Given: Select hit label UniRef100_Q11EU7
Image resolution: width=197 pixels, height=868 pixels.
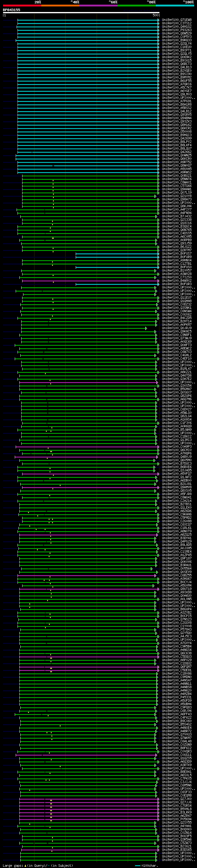Looking at the screenshot, I should tap(177, 297).
